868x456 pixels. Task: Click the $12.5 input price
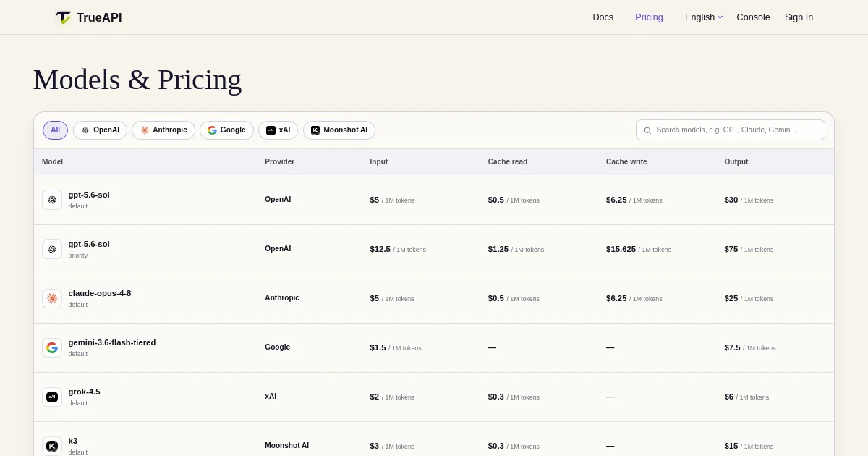(380, 249)
